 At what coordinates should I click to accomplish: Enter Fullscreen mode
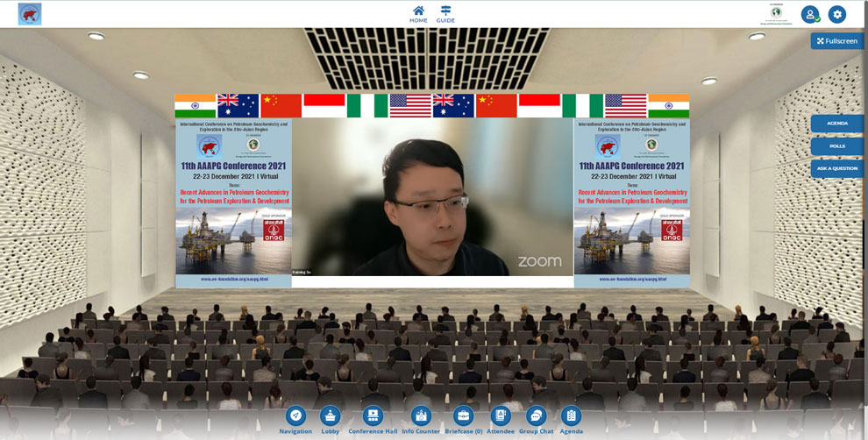pos(837,41)
